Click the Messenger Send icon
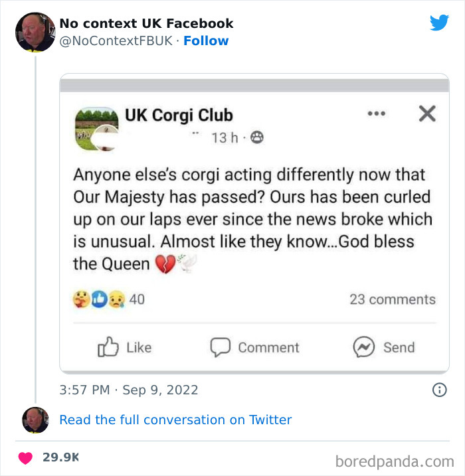The height and width of the screenshot is (476, 465). (363, 347)
